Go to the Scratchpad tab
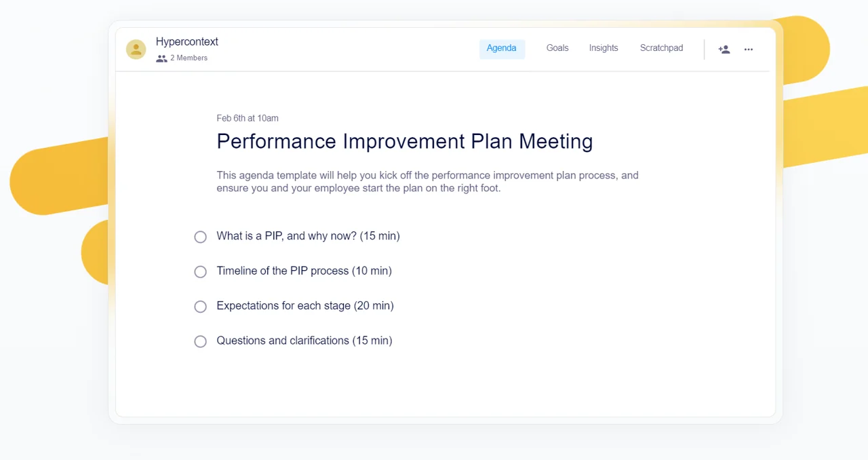The width and height of the screenshot is (868, 460). tap(661, 48)
